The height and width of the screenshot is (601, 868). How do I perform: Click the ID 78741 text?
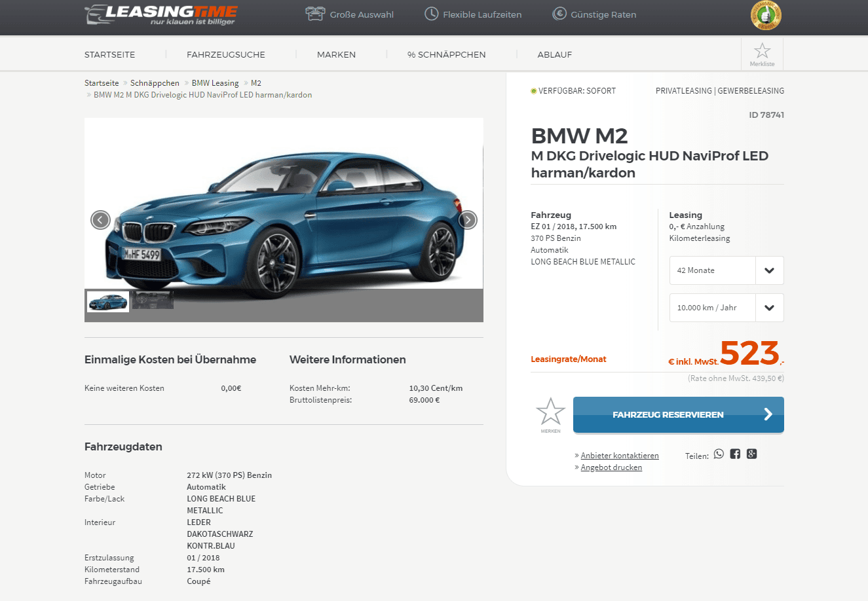click(766, 115)
